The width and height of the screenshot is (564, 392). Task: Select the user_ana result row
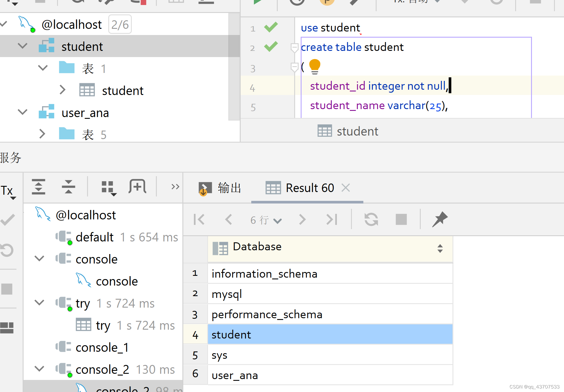tap(330, 375)
